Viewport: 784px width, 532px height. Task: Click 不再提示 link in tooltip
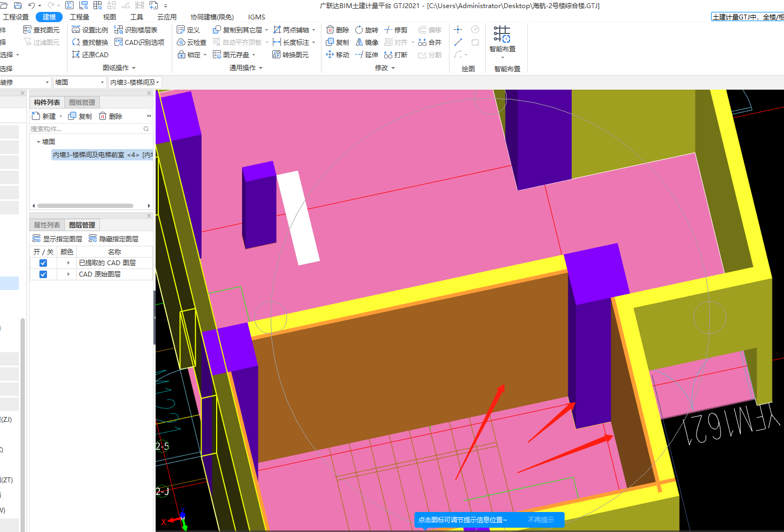pos(541,520)
